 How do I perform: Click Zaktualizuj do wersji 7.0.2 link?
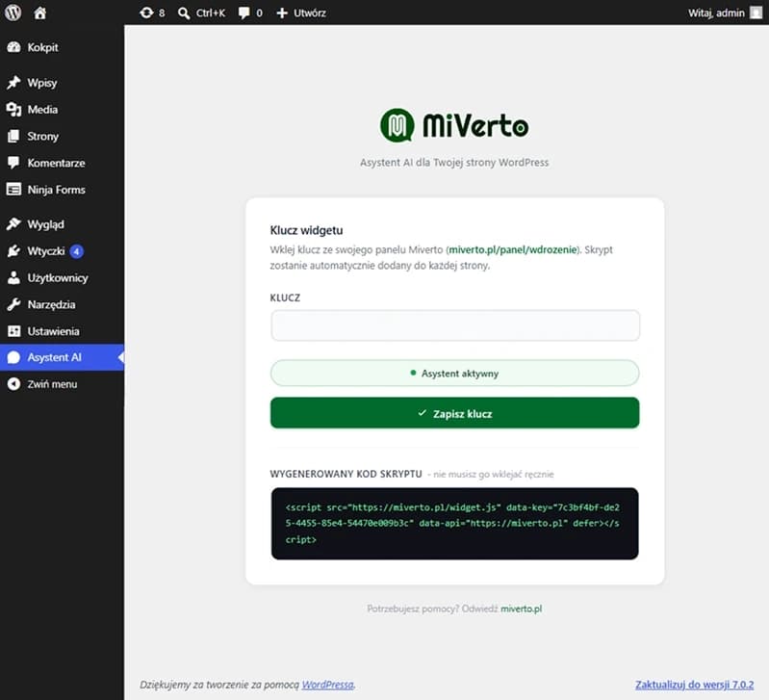click(x=695, y=685)
